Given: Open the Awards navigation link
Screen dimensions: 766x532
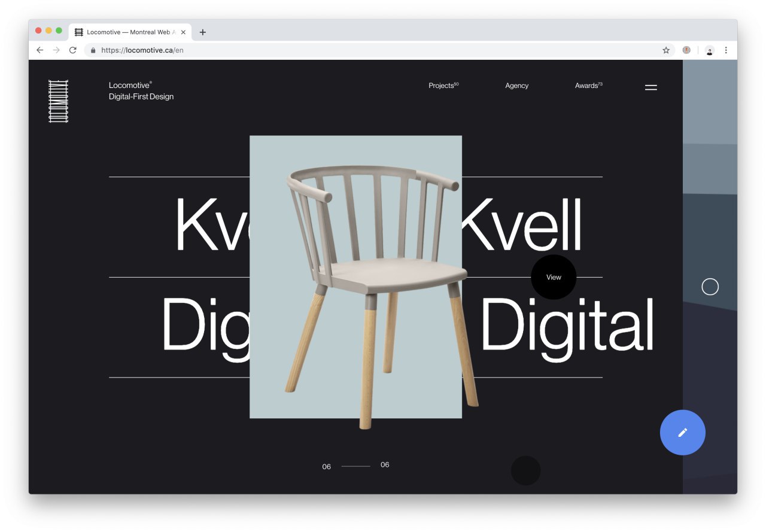Looking at the screenshot, I should click(x=589, y=86).
